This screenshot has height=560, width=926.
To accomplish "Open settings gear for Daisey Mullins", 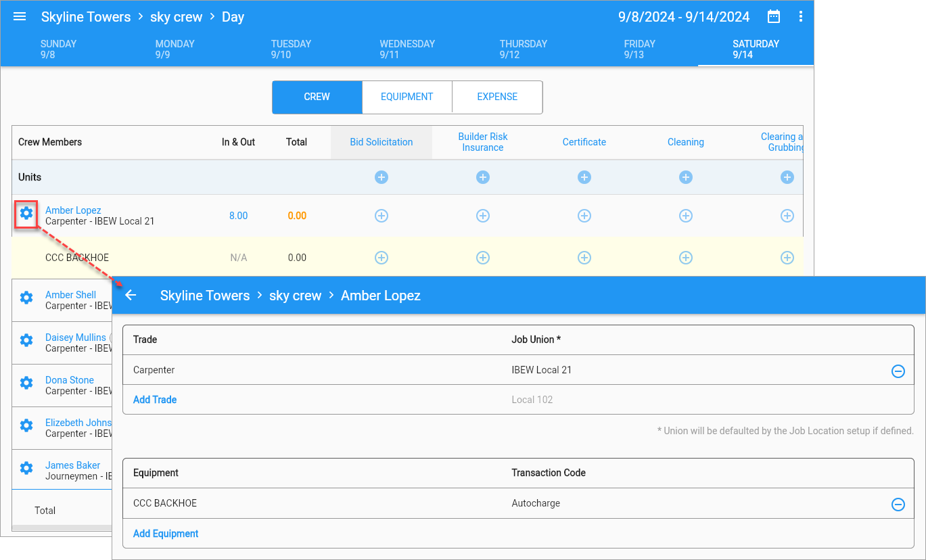I will (x=26, y=340).
